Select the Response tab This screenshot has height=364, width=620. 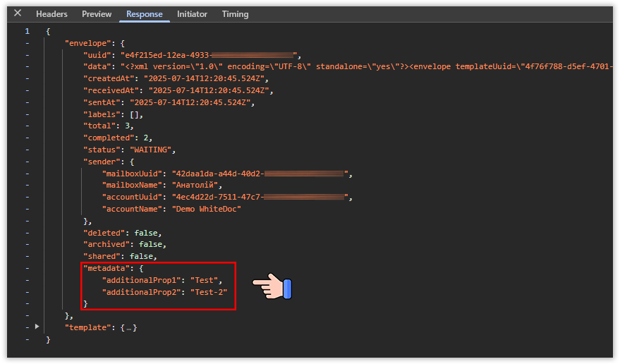pyautogui.click(x=145, y=14)
